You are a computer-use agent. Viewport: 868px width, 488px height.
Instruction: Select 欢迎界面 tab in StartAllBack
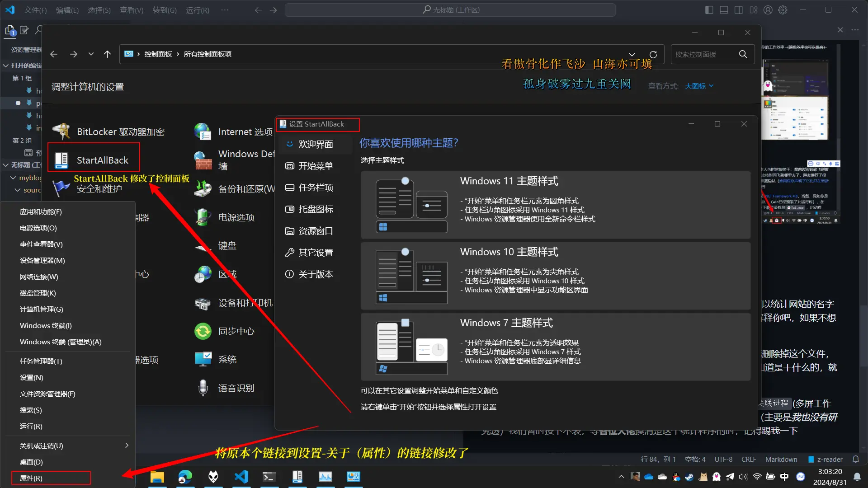click(x=315, y=144)
